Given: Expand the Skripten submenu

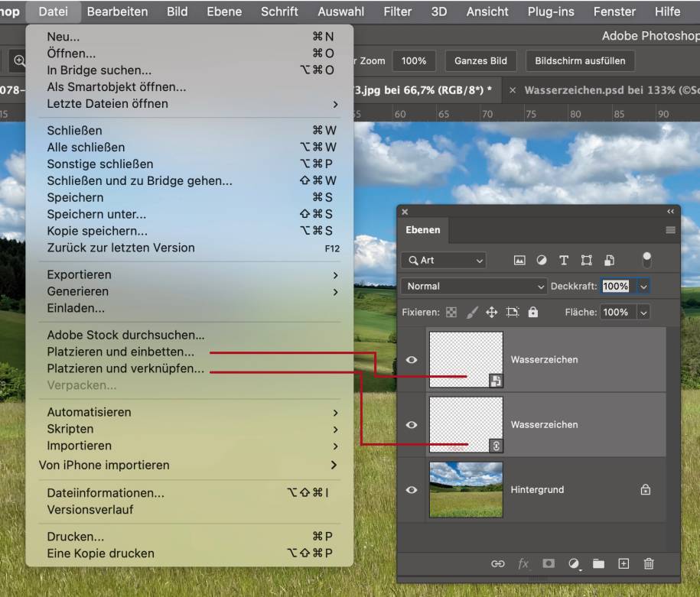Looking at the screenshot, I should pyautogui.click(x=190, y=430).
